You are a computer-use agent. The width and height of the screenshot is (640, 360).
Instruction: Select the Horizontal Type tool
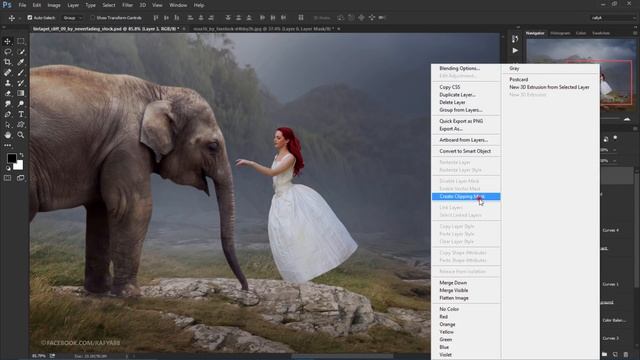20,114
